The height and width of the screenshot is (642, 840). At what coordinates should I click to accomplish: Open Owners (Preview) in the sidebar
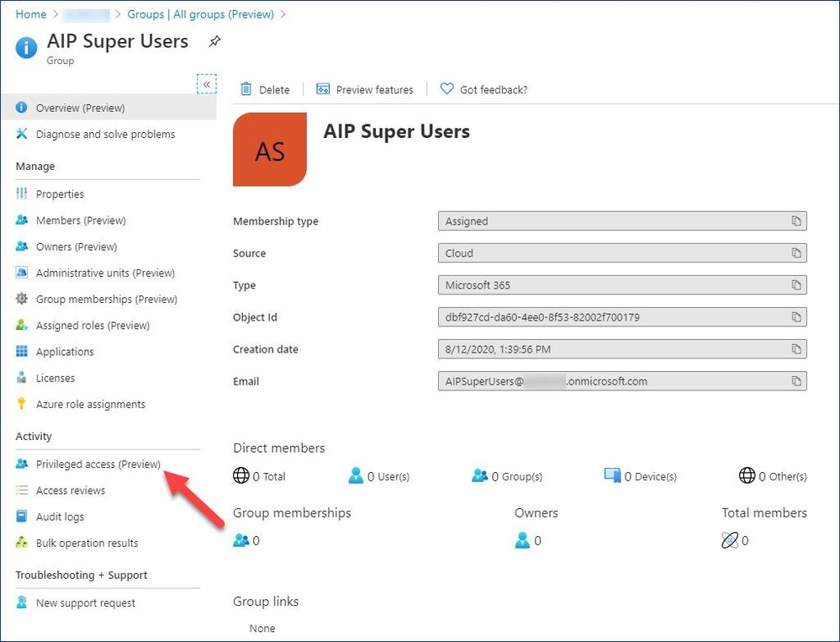77,247
